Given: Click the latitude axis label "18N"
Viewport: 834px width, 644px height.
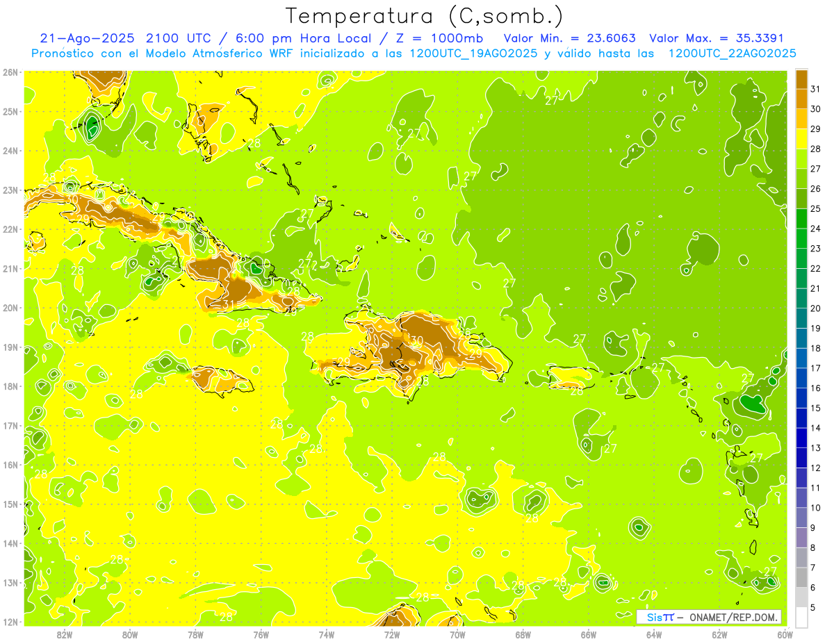Looking at the screenshot, I should 10,386.
